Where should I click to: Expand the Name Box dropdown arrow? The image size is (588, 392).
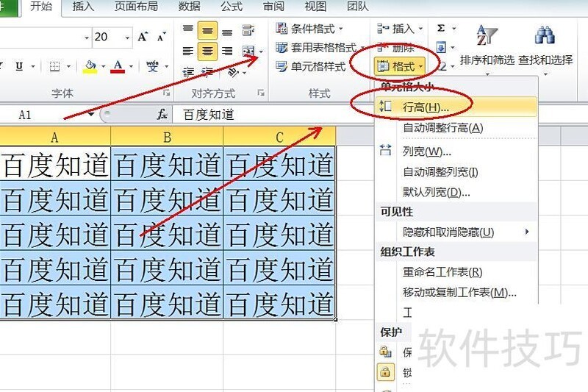pyautogui.click(x=91, y=114)
